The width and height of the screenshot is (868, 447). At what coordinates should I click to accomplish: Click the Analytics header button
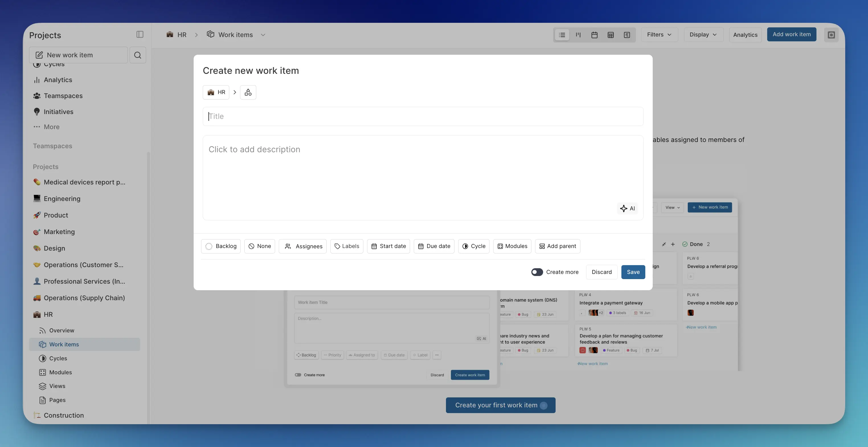point(745,35)
